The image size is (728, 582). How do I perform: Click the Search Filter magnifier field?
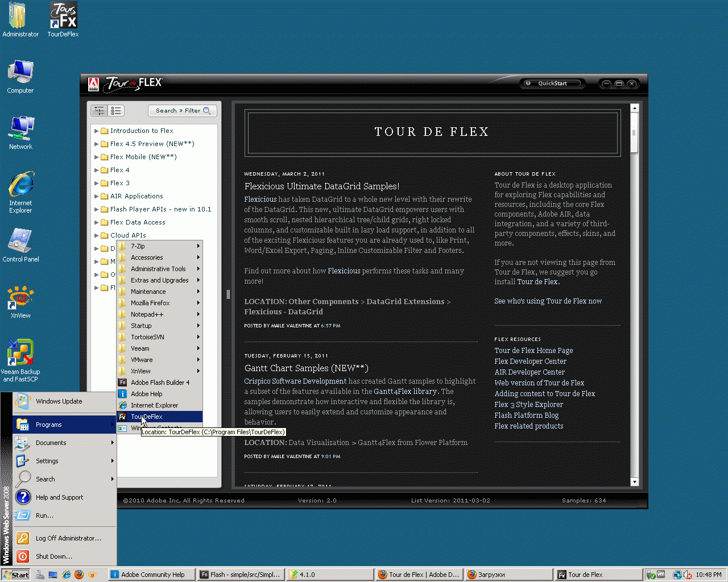183,111
